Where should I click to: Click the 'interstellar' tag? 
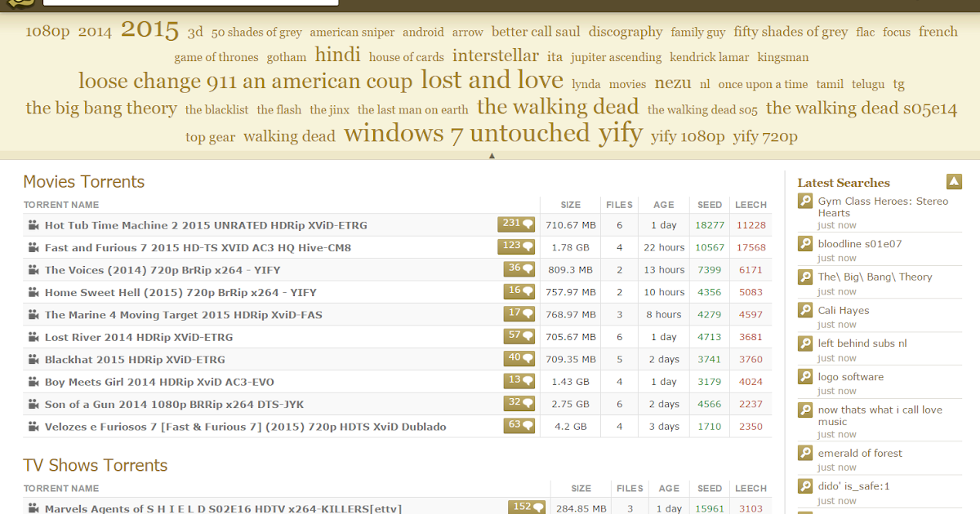tap(496, 55)
